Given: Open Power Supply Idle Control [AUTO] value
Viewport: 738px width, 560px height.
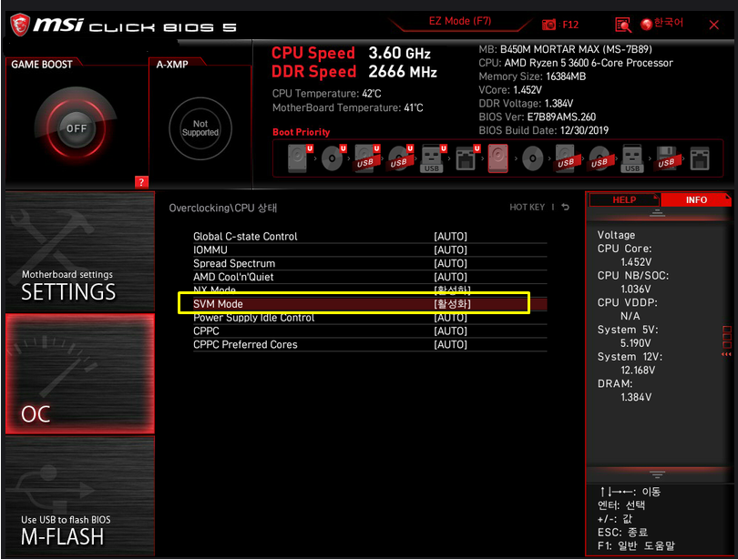Looking at the screenshot, I should click(x=450, y=318).
